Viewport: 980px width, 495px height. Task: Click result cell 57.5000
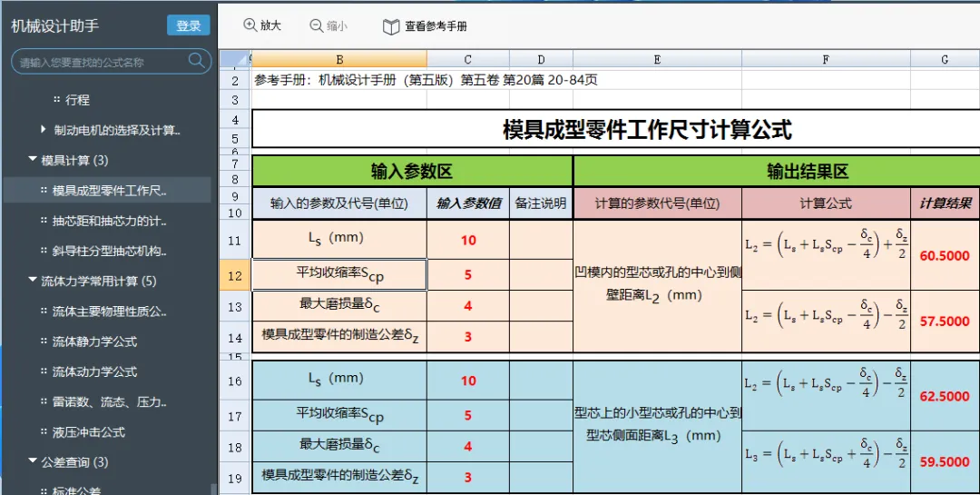(x=945, y=321)
